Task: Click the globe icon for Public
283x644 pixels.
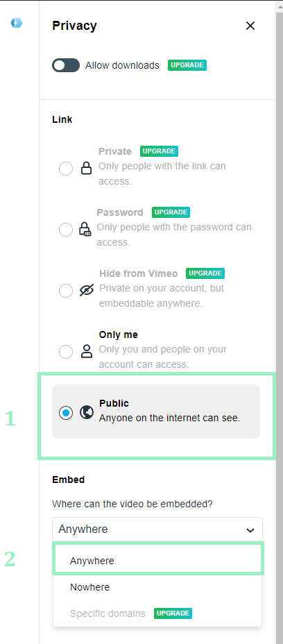Action: pos(87,412)
